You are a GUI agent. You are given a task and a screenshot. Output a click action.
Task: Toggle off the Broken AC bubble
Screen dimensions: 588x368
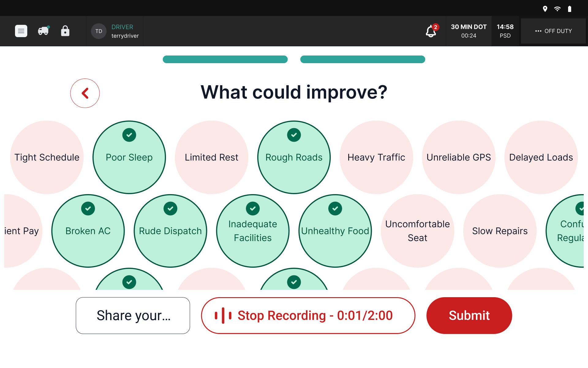[x=88, y=231]
